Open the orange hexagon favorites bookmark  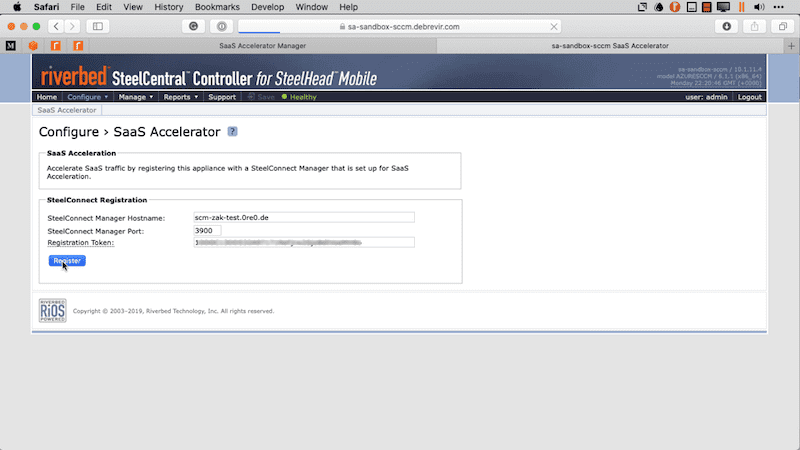[33, 46]
